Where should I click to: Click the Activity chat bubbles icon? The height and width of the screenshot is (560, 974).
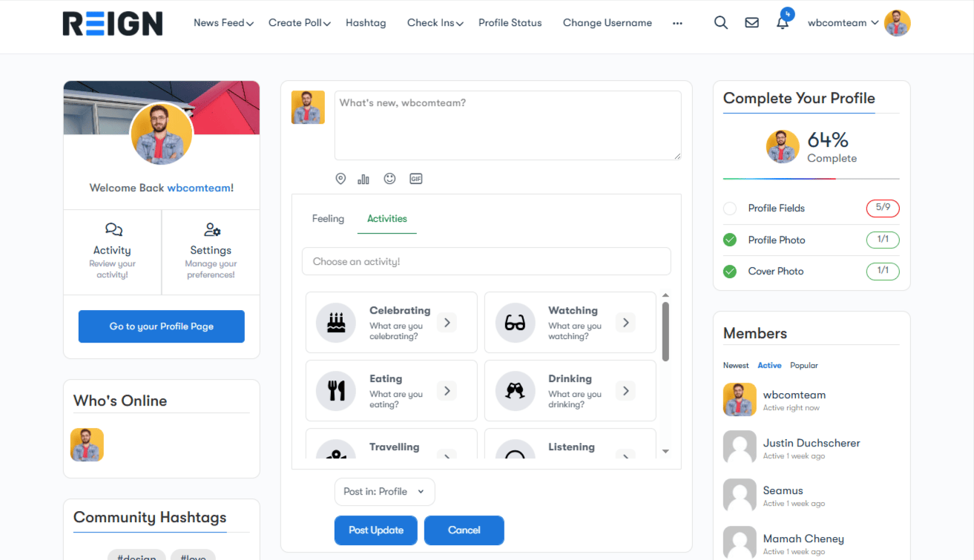113,229
